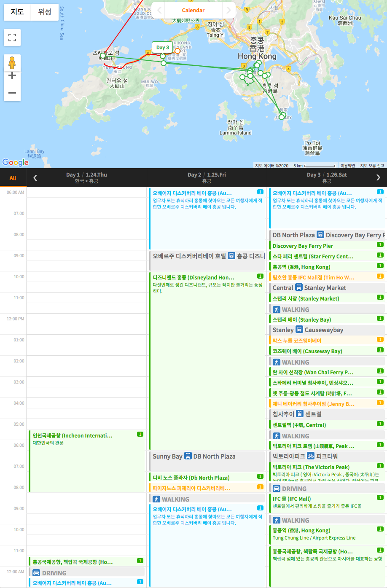Image resolution: width=387 pixels, height=588 pixels.
Task: Select the Street View pegman icon
Action: (12, 62)
